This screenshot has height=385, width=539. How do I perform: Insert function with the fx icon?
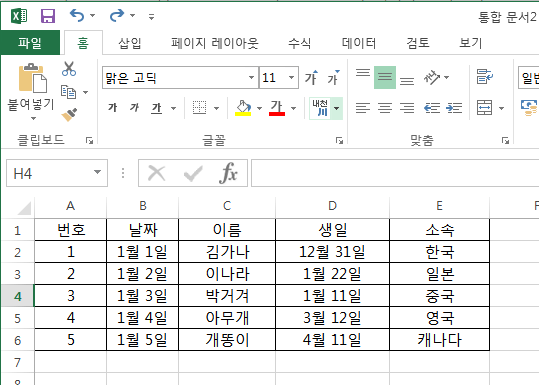(228, 173)
